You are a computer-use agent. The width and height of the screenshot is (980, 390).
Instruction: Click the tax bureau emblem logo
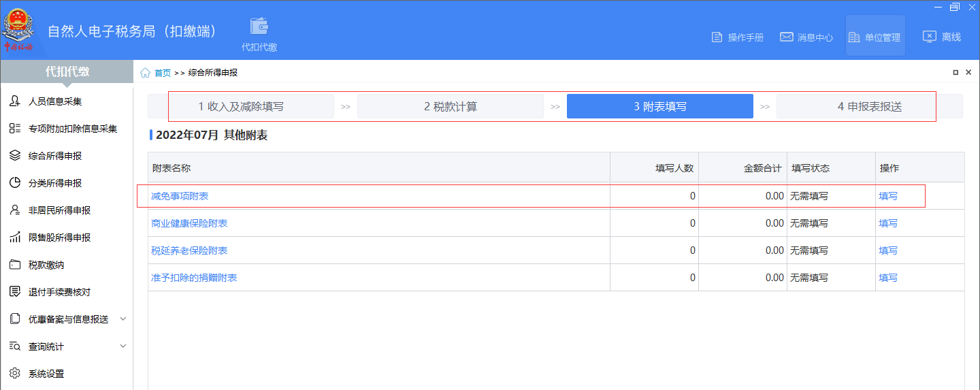[x=18, y=29]
